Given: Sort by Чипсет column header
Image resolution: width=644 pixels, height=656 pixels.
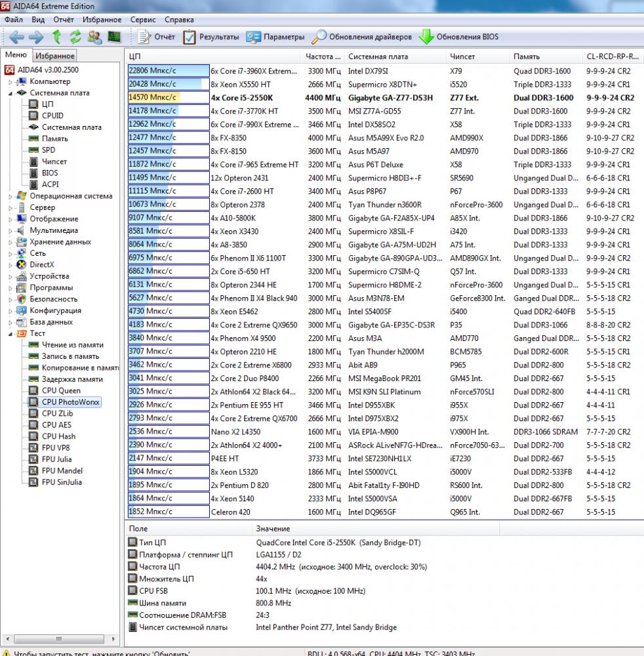Looking at the screenshot, I should [x=477, y=56].
